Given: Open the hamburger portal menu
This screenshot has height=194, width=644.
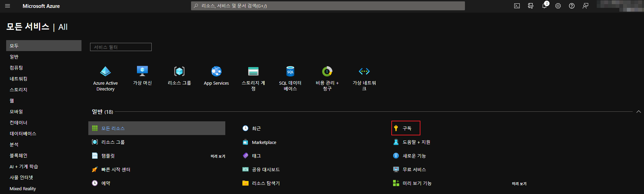Looking at the screenshot, I should [x=8, y=6].
